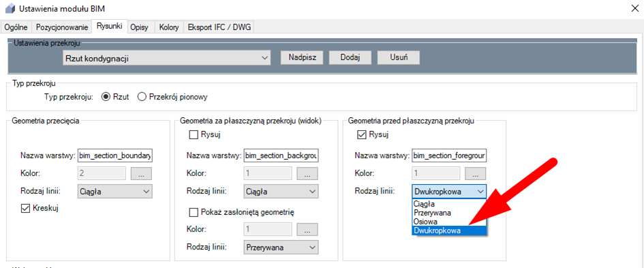644x268 pixels.
Task: Open color picker for background view Kolor
Action: tap(308, 173)
